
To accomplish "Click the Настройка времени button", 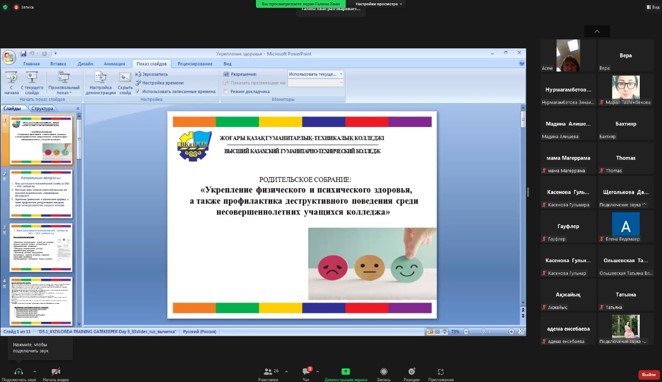I will (160, 83).
